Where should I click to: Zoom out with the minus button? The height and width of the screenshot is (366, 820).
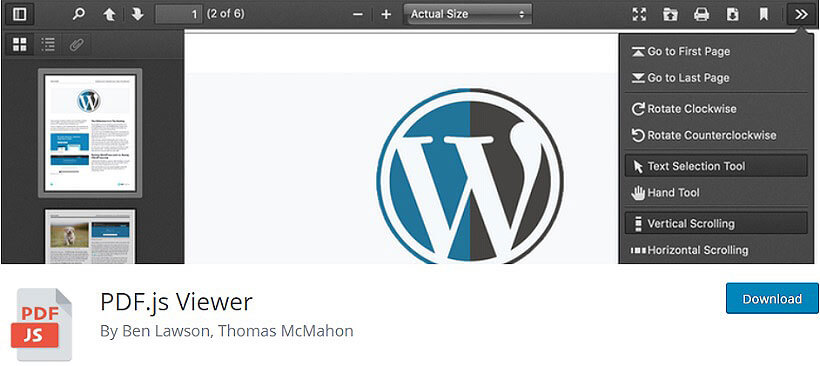click(x=358, y=15)
